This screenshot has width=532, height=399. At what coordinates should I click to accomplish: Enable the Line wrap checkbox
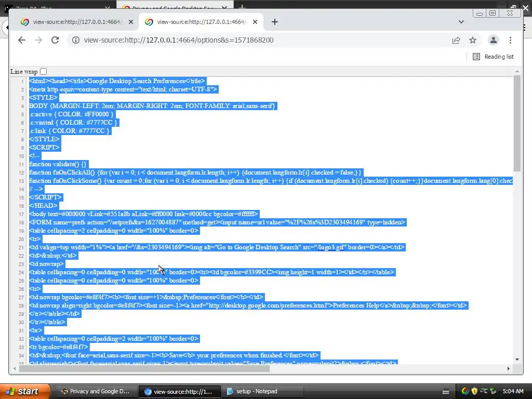44,71
